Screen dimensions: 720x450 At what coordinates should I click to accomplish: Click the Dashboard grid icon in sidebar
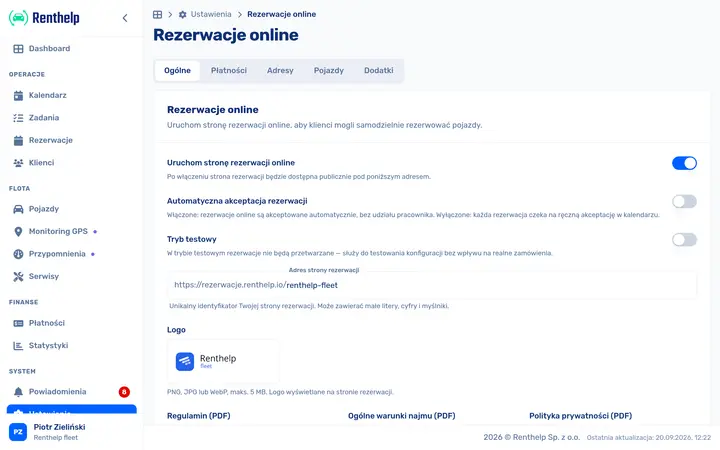pyautogui.click(x=18, y=49)
